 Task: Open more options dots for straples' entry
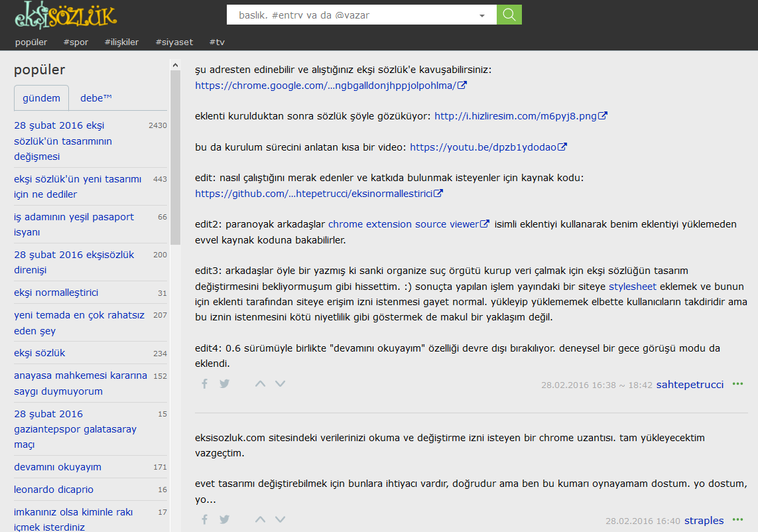coord(737,520)
